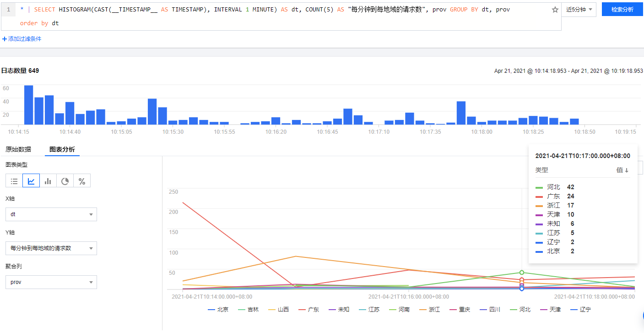This screenshot has width=644, height=333.
Task: Toggle 北京 series in legend
Action: pos(218,310)
